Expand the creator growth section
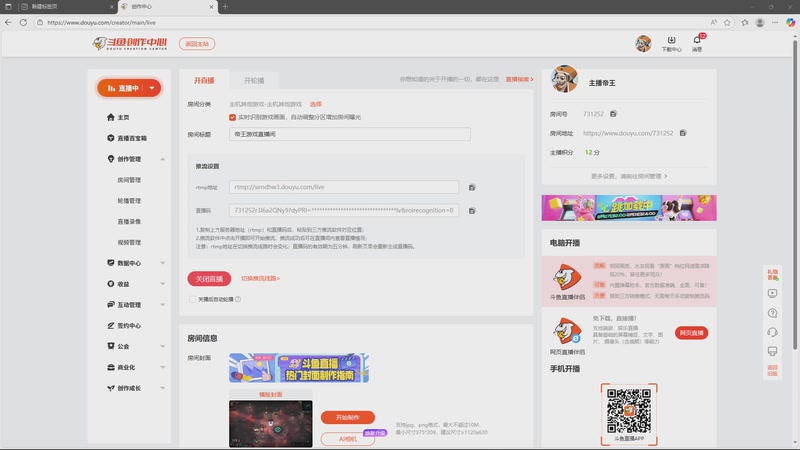The height and width of the screenshot is (450, 800). coord(162,388)
